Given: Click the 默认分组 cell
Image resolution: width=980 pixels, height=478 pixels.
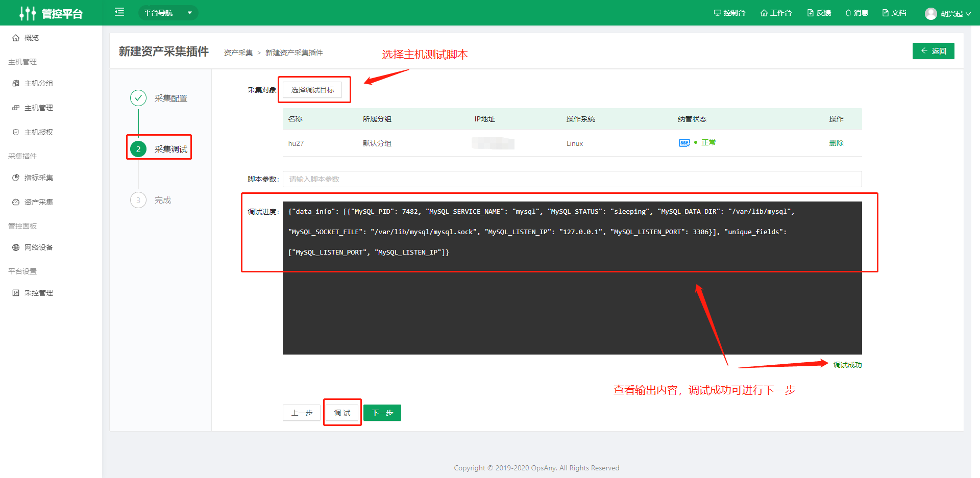Looking at the screenshot, I should 377,143.
